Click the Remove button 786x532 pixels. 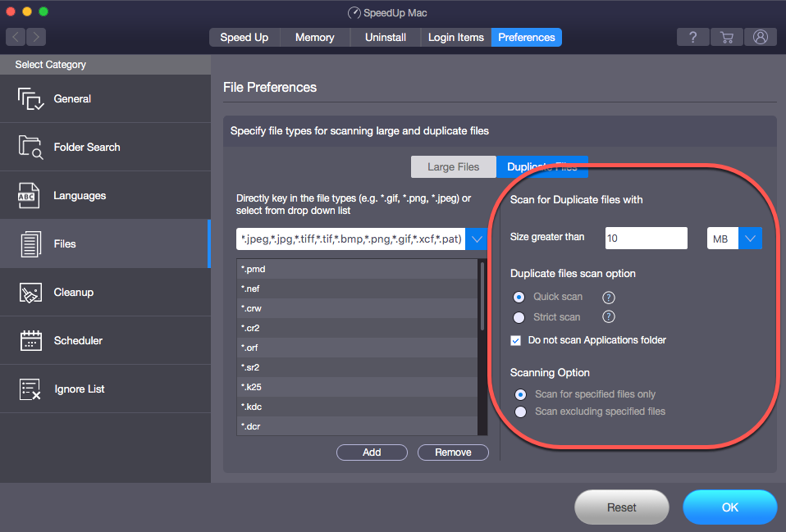[x=453, y=452]
